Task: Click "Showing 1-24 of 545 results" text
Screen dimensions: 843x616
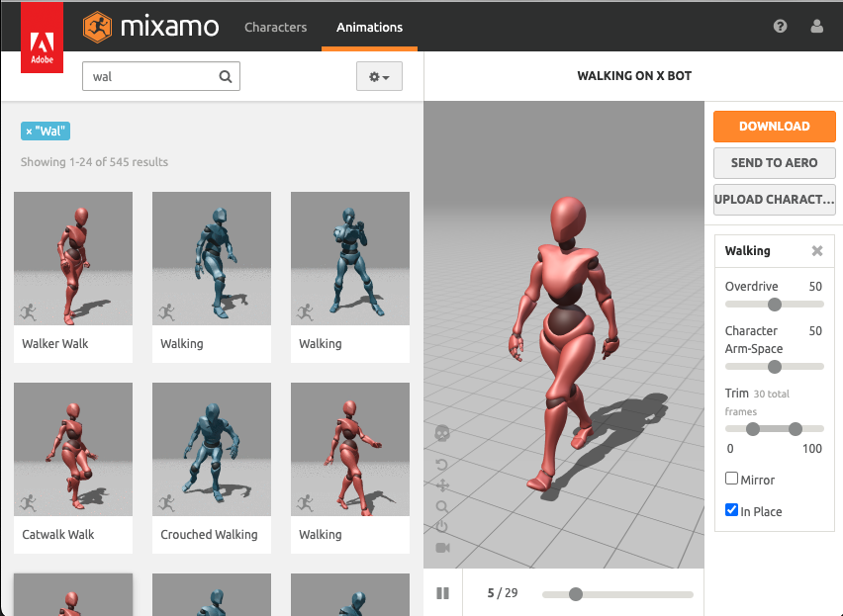Action: click(94, 162)
